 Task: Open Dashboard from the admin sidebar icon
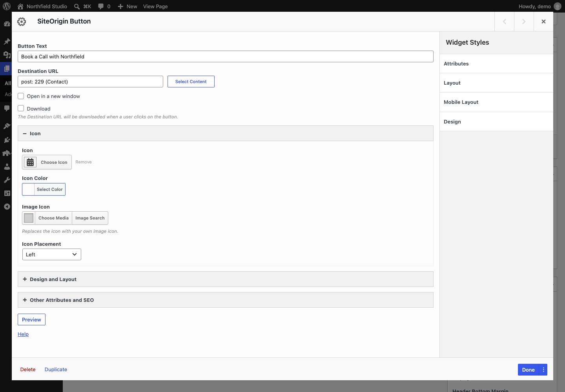[7, 24]
